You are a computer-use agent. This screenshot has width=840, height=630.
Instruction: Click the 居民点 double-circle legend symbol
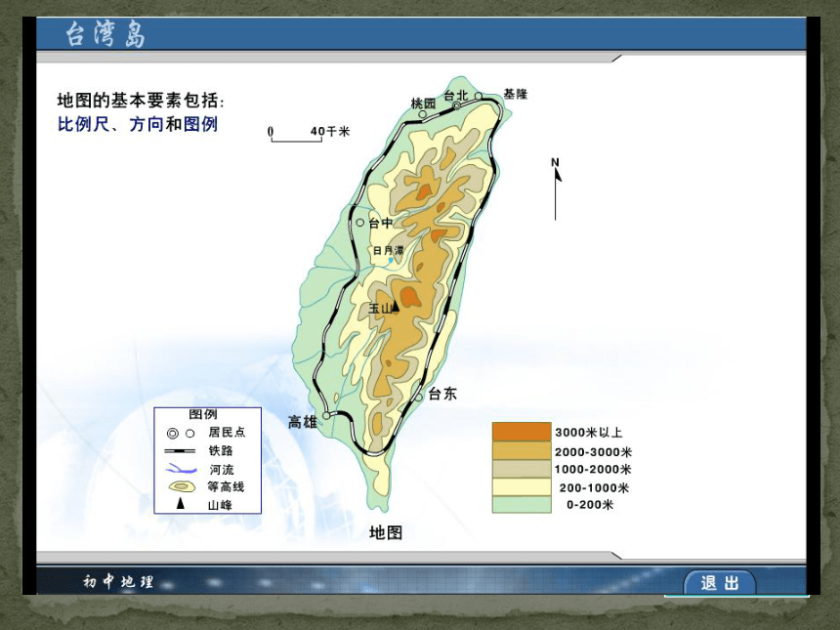173,434
